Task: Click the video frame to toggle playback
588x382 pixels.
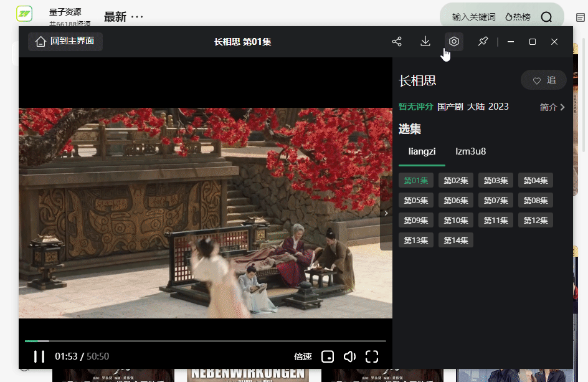Action: coord(206,213)
